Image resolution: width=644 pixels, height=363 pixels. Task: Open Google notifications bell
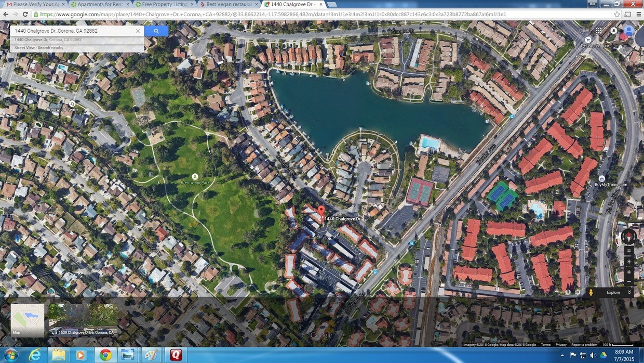coord(613,31)
